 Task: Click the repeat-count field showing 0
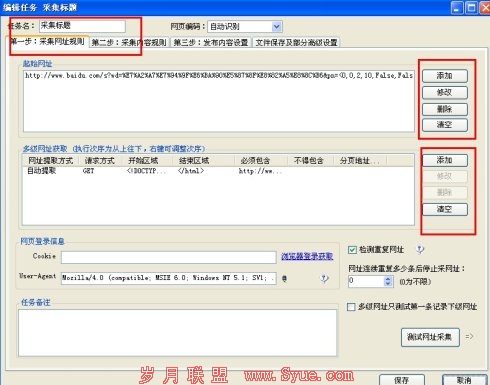tap(366, 281)
